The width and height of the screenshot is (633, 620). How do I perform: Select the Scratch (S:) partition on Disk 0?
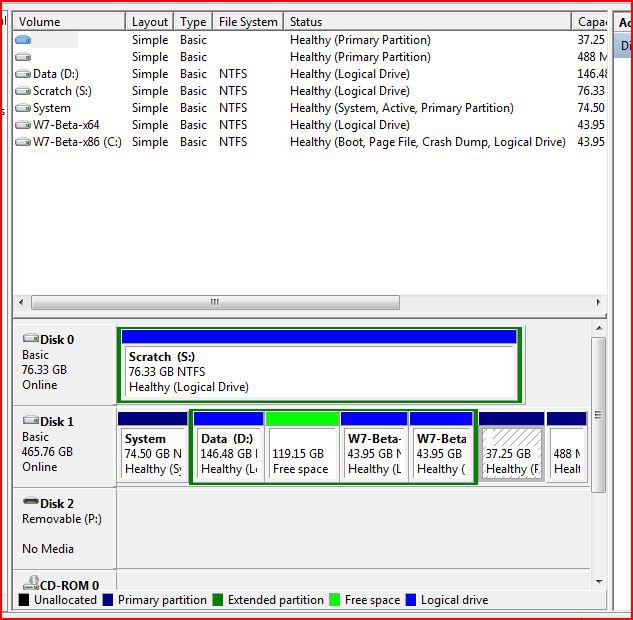[319, 366]
